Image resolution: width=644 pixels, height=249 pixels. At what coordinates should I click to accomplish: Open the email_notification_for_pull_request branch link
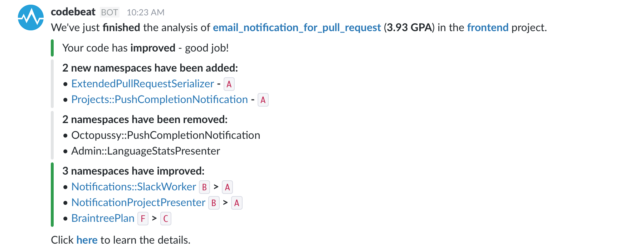coord(297,28)
